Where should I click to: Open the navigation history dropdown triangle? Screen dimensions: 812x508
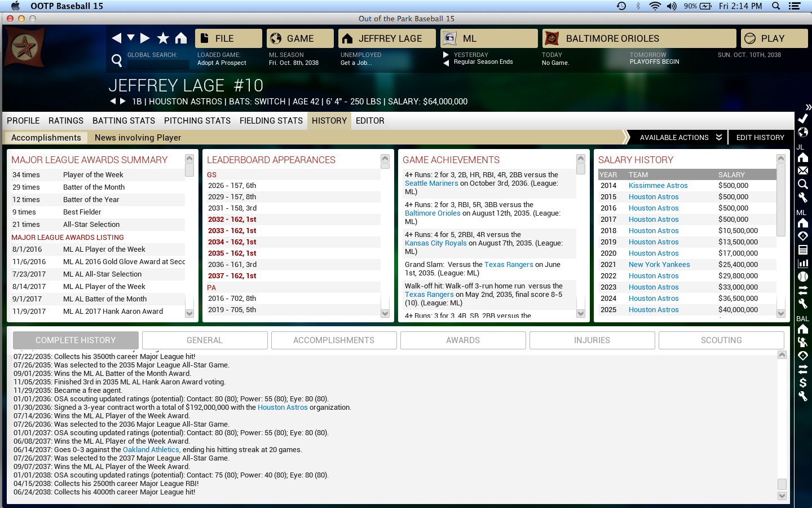pos(131,38)
